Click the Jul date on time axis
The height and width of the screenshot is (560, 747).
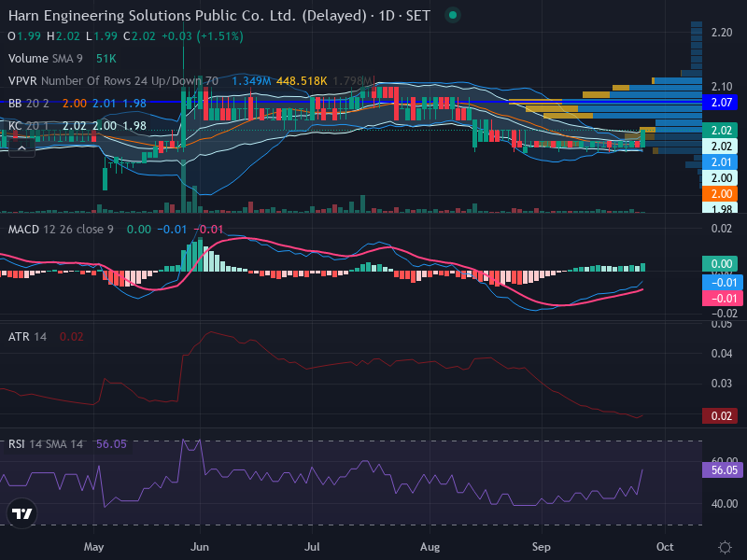tap(312, 547)
